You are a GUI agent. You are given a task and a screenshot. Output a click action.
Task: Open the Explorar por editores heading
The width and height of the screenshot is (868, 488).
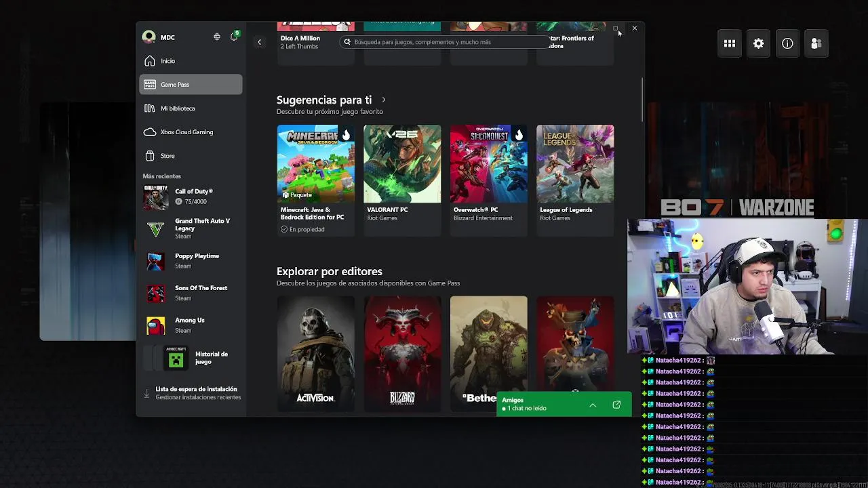[x=330, y=271]
